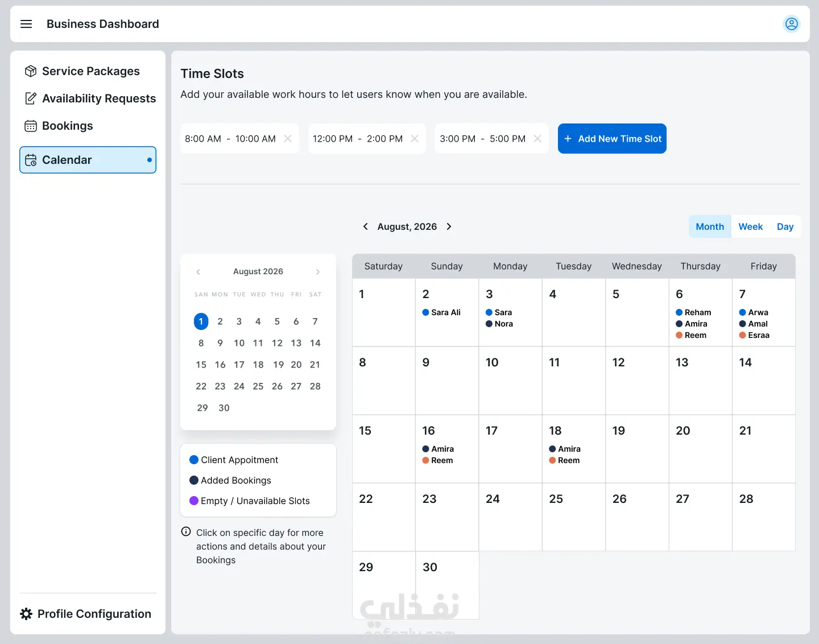Open Amira booking on day 16
Screen dimensions: 819x644
[438, 449]
